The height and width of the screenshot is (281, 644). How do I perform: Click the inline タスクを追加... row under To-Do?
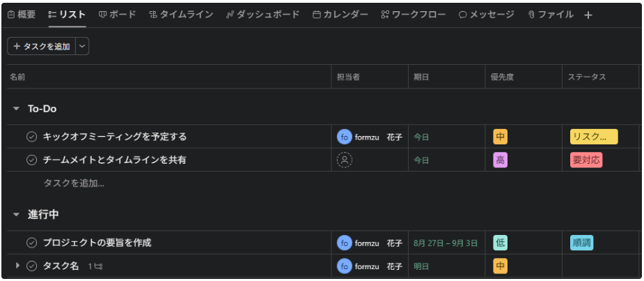click(74, 183)
